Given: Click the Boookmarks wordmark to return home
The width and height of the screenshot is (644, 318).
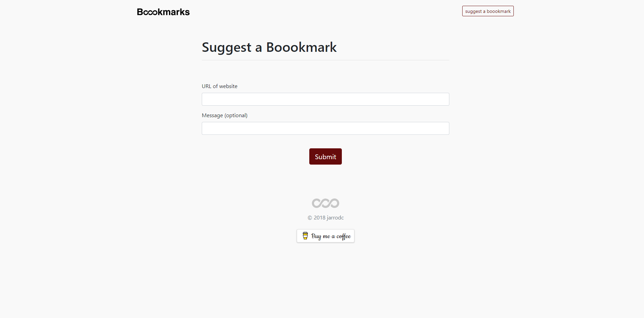Looking at the screenshot, I should click(163, 12).
